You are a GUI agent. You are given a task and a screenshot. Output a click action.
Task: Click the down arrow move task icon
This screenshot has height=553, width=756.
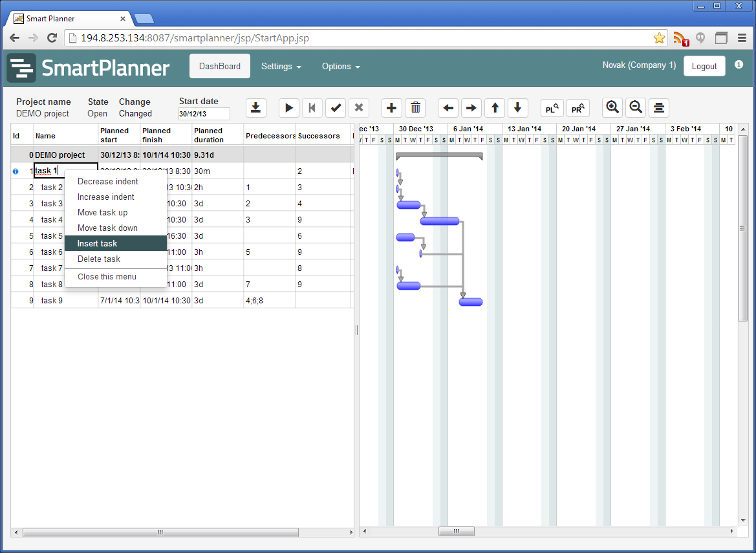pos(518,107)
